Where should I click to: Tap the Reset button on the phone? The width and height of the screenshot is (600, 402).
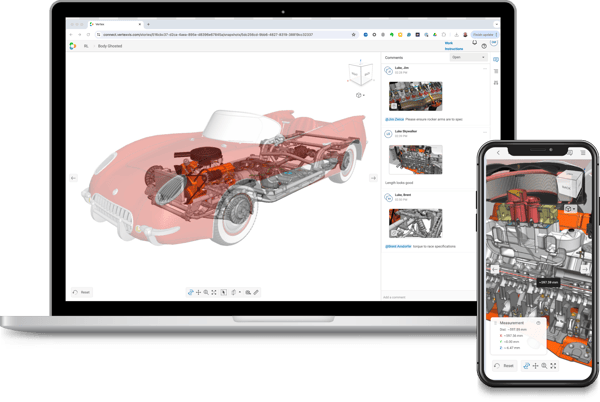[505, 366]
